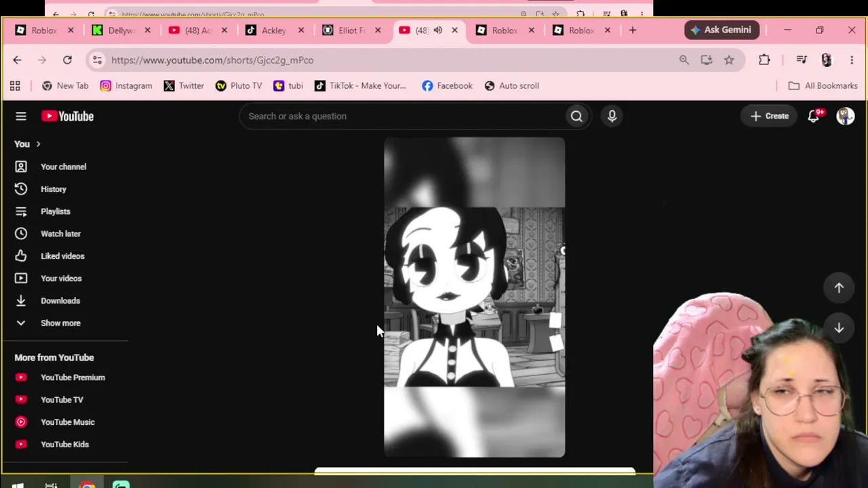Click the Chrome icon on the taskbar
The image size is (868, 488).
coord(87,485)
